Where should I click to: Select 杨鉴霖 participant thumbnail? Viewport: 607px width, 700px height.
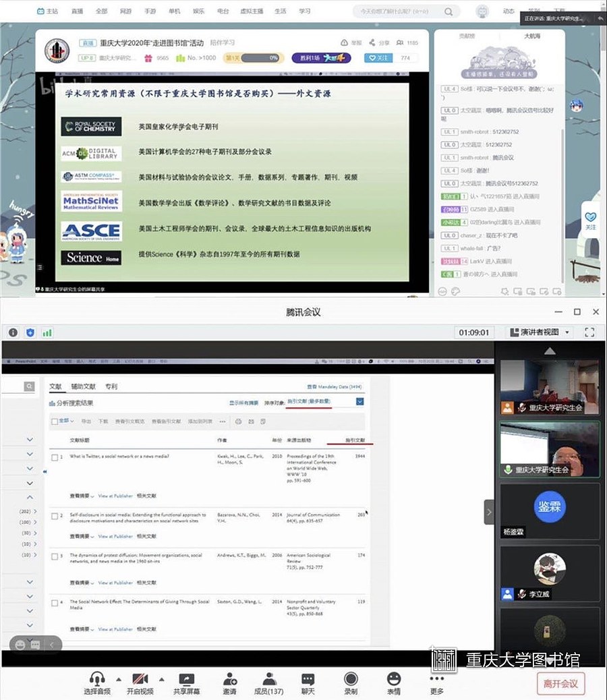(x=550, y=512)
